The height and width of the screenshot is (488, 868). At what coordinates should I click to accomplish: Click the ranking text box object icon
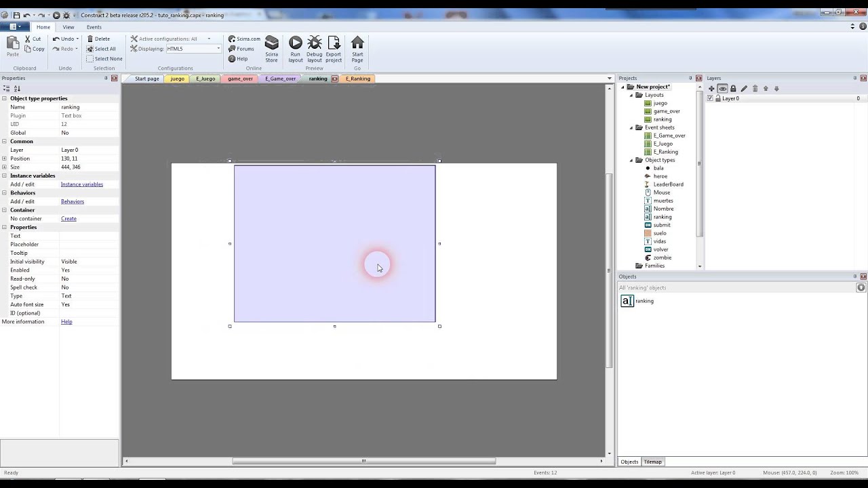point(627,301)
